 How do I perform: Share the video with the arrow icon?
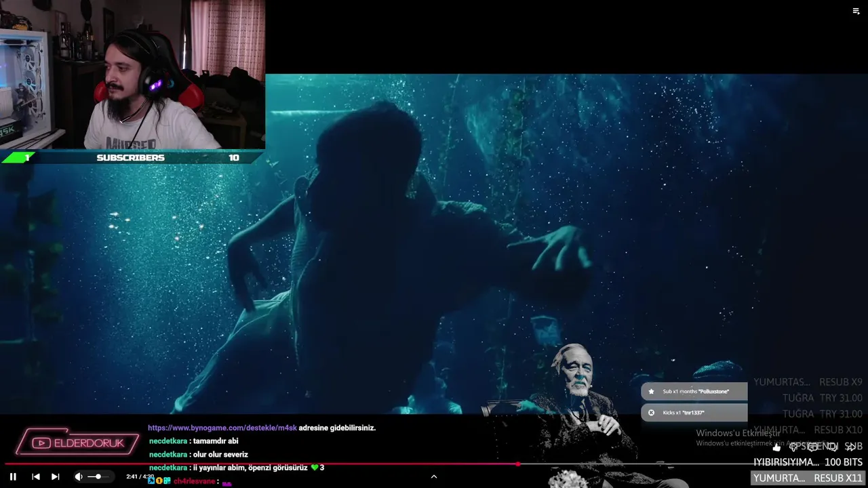850,447
